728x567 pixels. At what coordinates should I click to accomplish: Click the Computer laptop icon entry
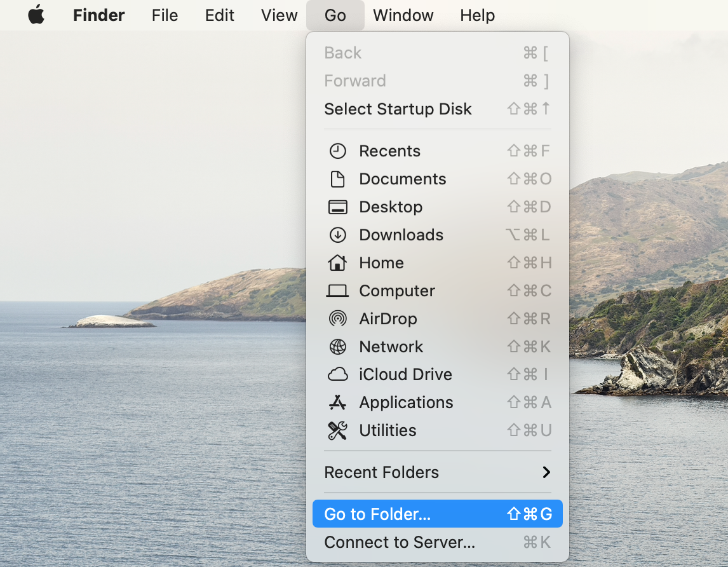pyautogui.click(x=337, y=290)
